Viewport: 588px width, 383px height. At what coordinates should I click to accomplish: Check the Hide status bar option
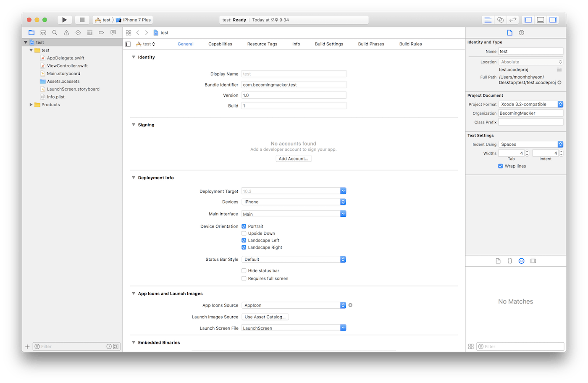pyautogui.click(x=244, y=270)
